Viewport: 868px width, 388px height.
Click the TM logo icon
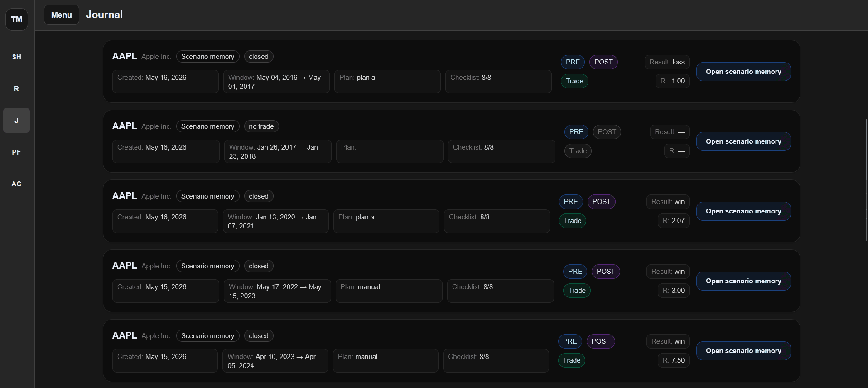point(17,19)
